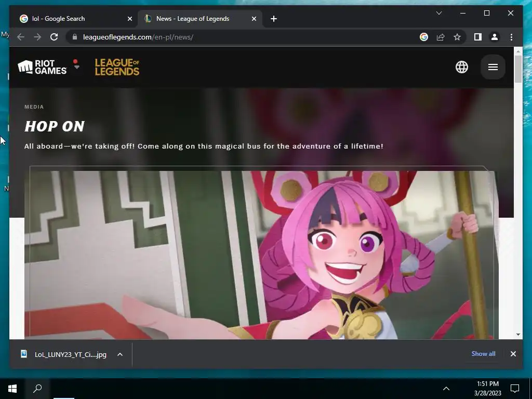Go back with the browser back arrow
Viewport: 532px width, 399px height.
point(21,37)
